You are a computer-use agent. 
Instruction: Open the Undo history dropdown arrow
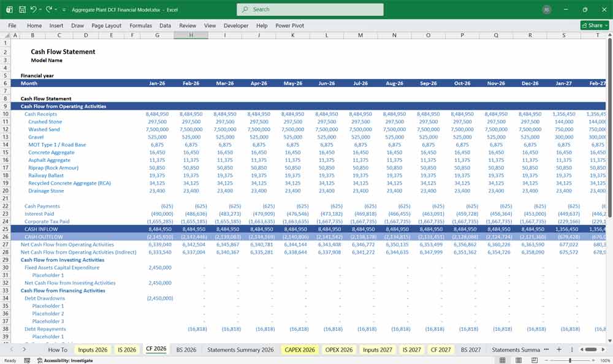tap(40, 9)
